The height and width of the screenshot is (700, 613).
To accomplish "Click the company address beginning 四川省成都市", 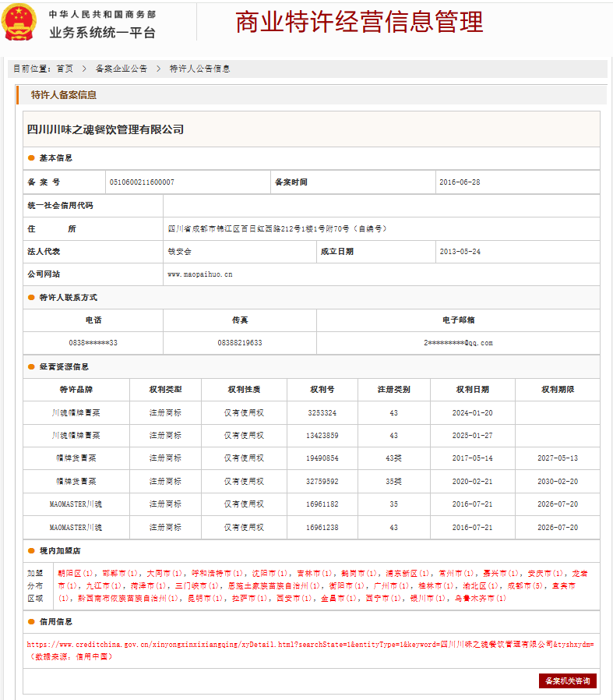I will pos(277,229).
